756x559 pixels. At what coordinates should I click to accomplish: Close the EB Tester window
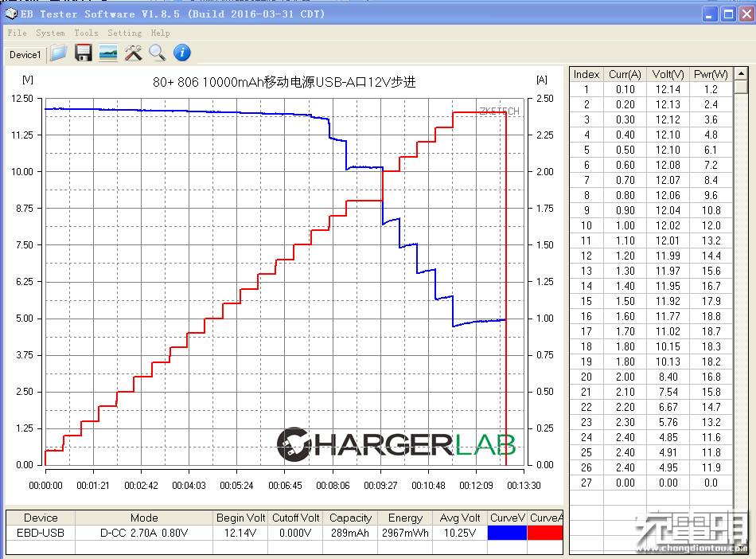click(746, 14)
